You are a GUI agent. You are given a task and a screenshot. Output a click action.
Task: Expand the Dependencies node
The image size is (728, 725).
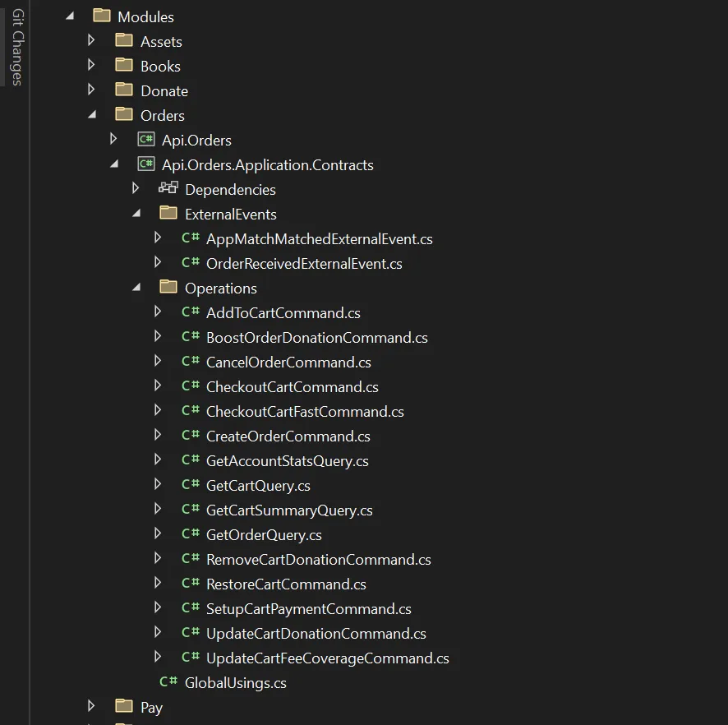tap(136, 189)
